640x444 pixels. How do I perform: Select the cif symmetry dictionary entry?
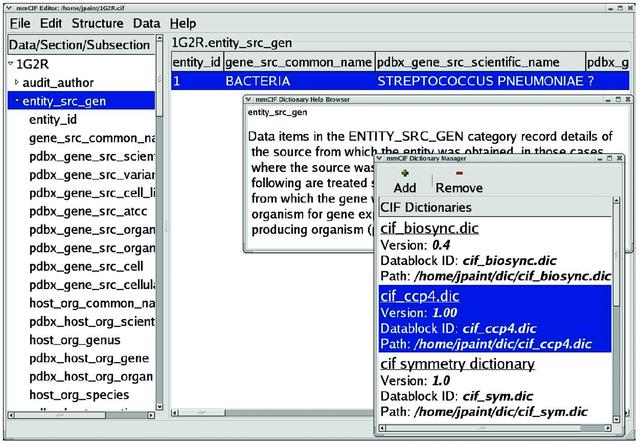point(495,387)
